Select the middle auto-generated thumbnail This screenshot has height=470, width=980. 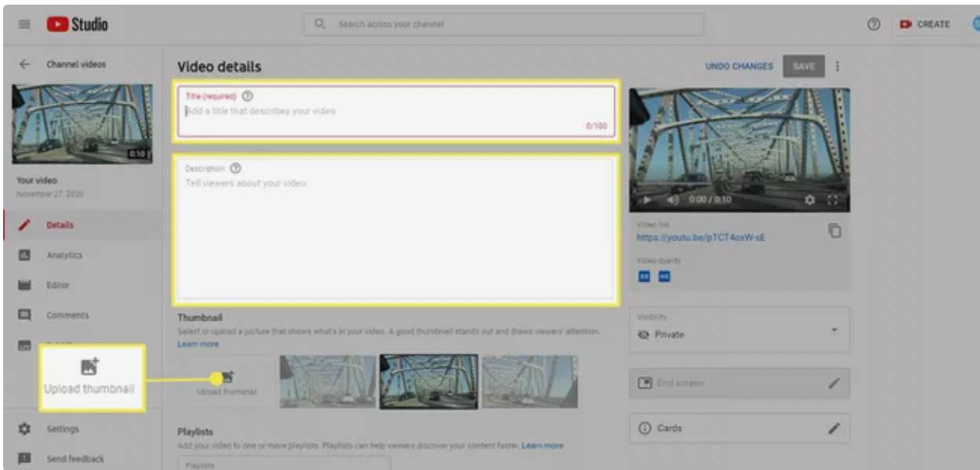428,381
